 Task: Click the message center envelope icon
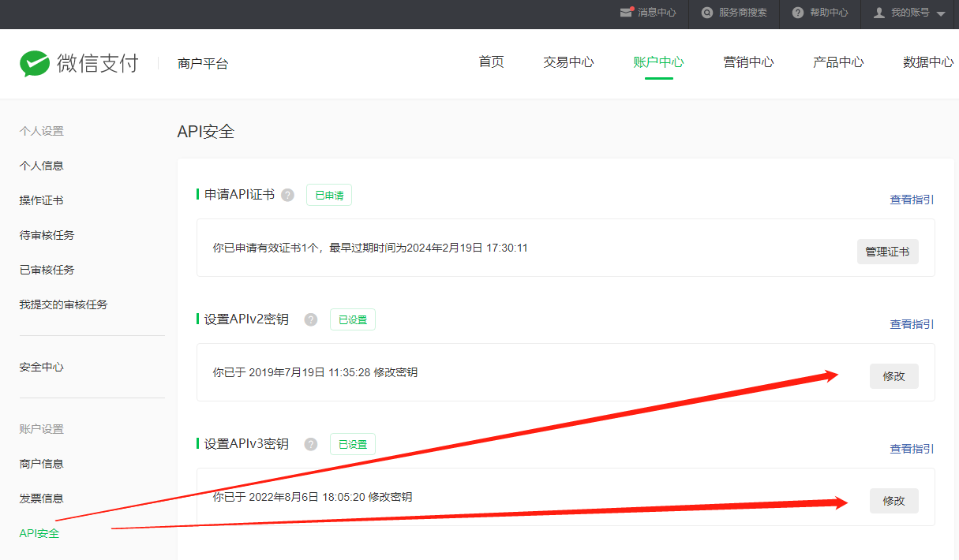[627, 13]
